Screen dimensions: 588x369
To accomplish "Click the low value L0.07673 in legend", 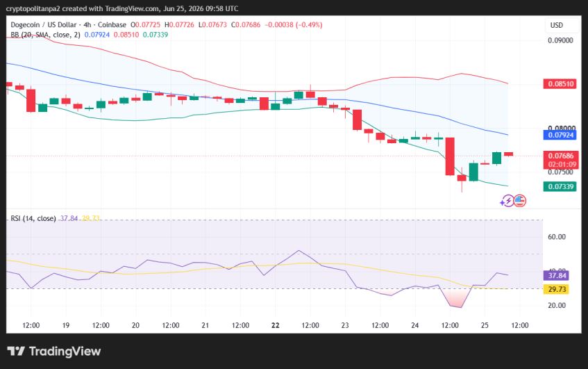I will pos(212,25).
